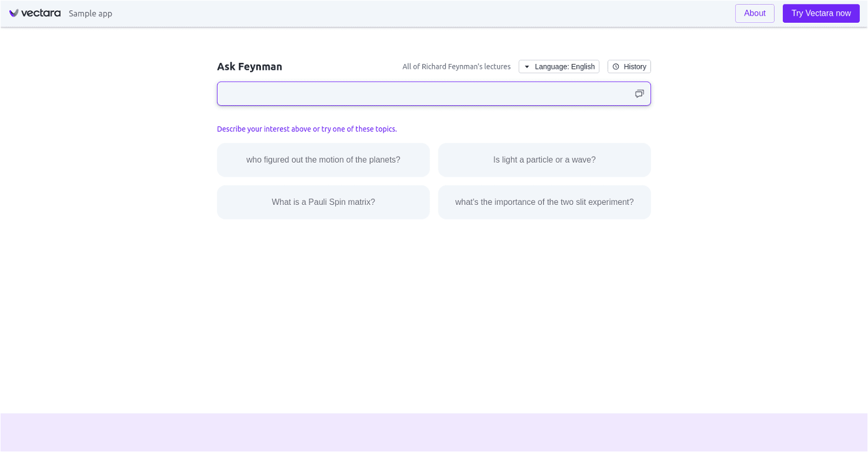Click the vectara wordmark text
The width and height of the screenshot is (868, 452).
(x=41, y=13)
